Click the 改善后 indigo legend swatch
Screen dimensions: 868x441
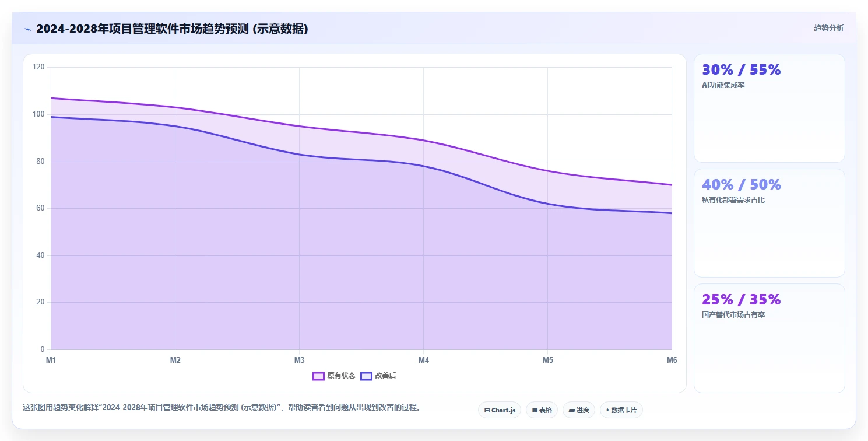tap(366, 376)
